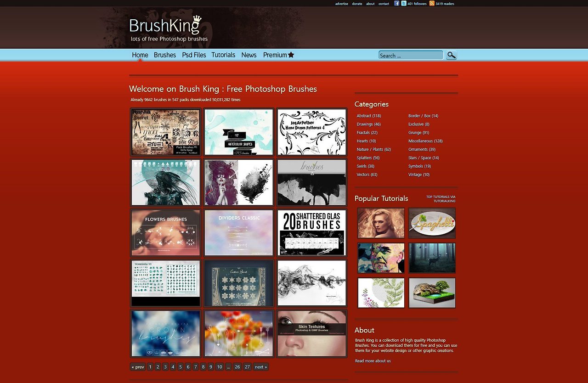This screenshot has height=383, width=588.
Task: Open the Nature / Plants (62) category
Action: (x=374, y=149)
